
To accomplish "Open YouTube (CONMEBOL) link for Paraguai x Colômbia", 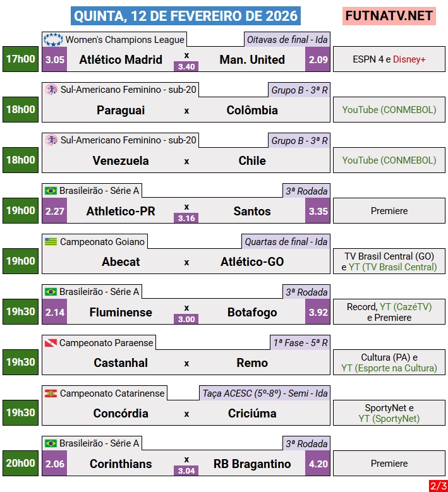I will [x=389, y=110].
